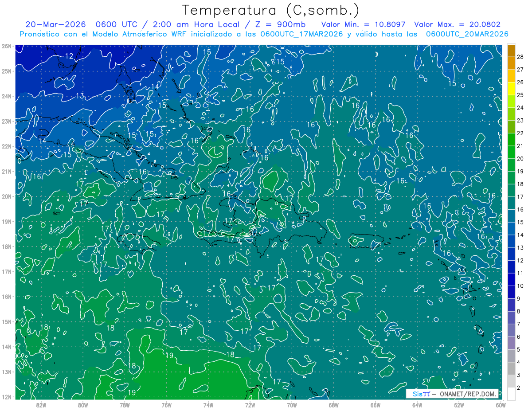Pick the purple swatch between 6 and 7
Screen dimensions: 532x411
[511, 331]
